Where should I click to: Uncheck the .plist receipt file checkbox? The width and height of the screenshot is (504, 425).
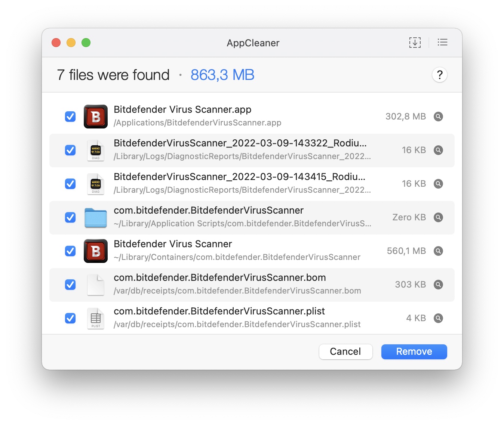70,318
